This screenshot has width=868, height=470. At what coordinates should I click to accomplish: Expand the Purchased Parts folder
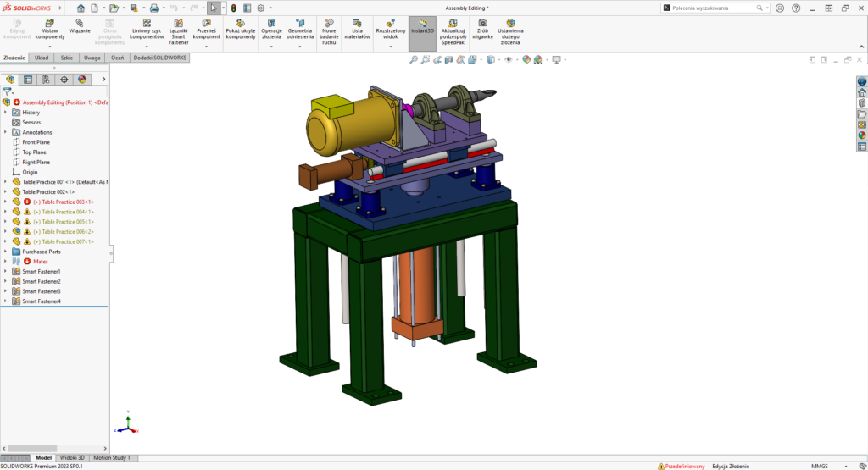[x=6, y=252]
